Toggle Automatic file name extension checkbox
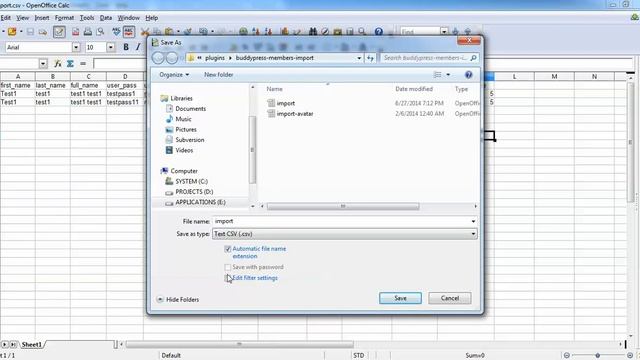 [228, 249]
